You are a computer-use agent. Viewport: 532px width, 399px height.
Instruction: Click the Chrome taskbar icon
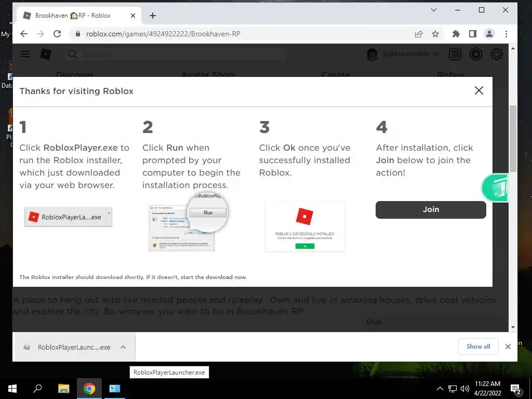pyautogui.click(x=89, y=389)
